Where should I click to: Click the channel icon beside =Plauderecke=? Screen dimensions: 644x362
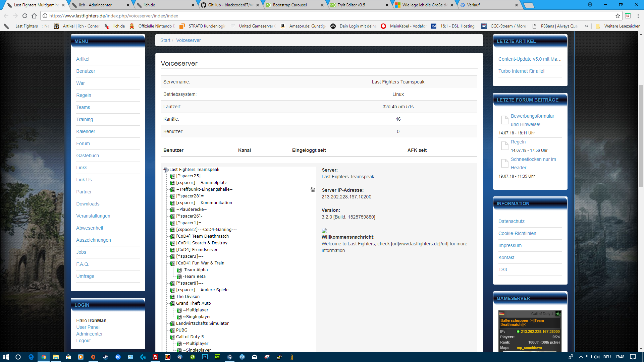click(172, 210)
